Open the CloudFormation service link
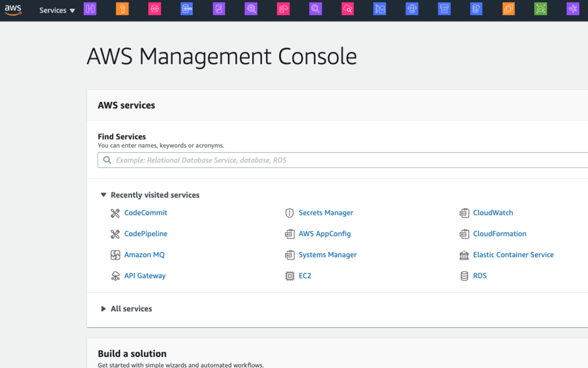 (x=500, y=234)
